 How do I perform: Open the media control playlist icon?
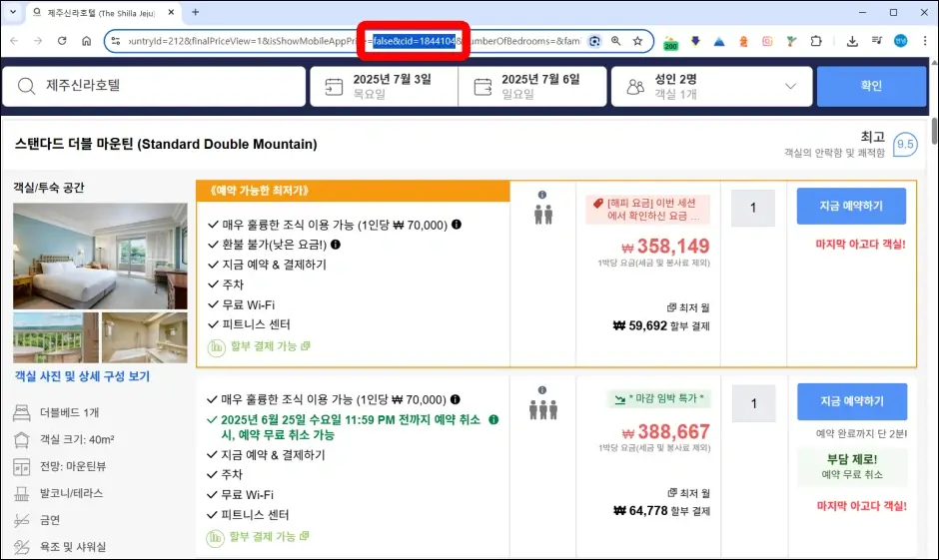pos(877,41)
